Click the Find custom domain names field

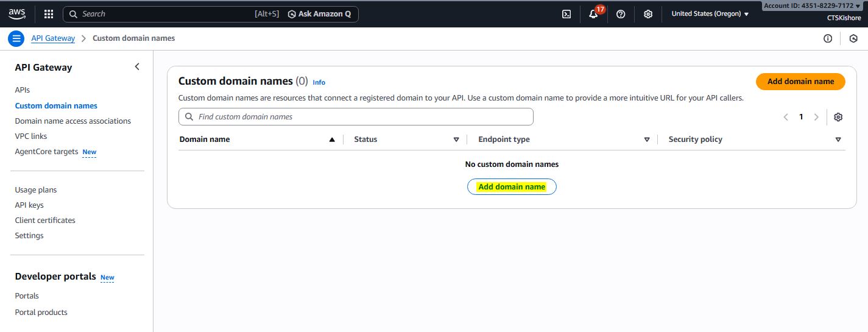point(356,117)
